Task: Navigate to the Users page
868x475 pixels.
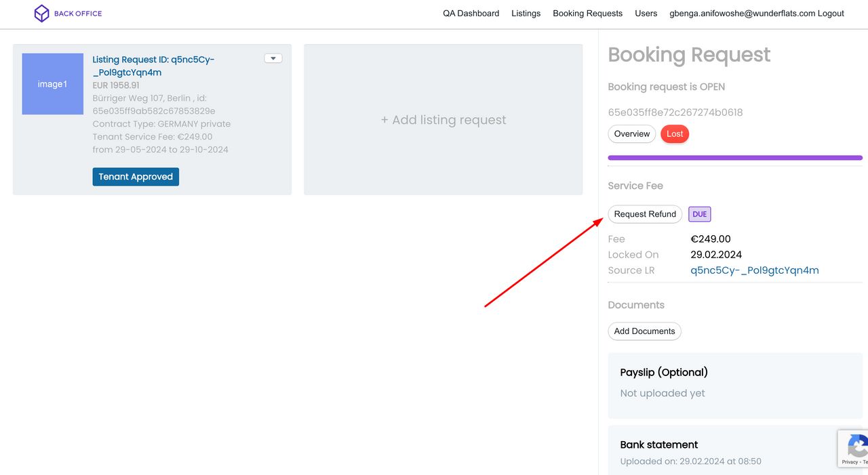Action: point(646,14)
